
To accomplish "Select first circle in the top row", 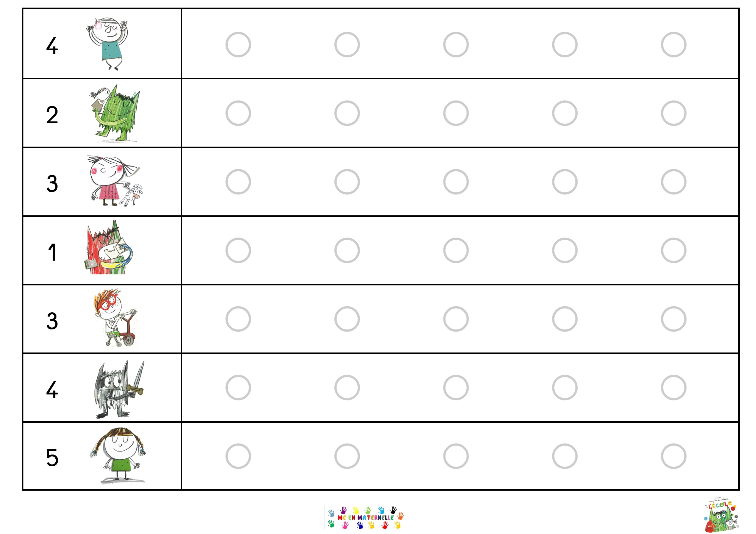I will point(238,44).
